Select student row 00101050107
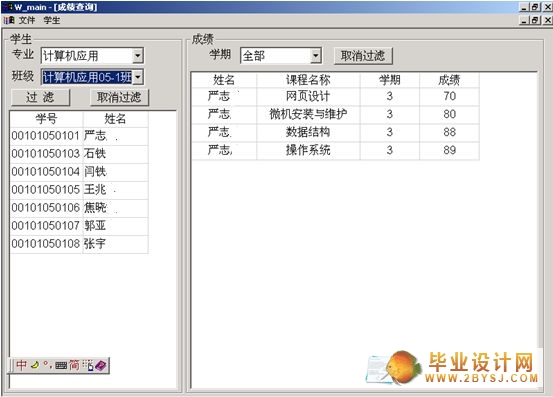553x397 pixels. click(x=79, y=226)
